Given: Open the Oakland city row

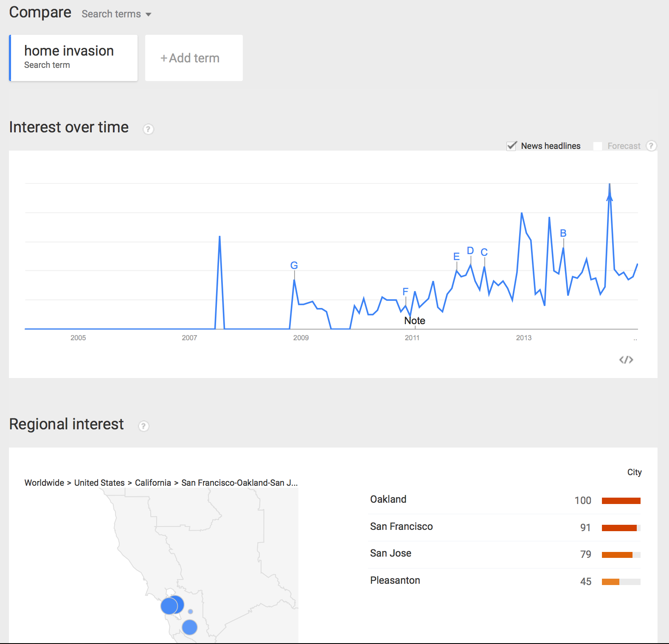Looking at the screenshot, I should point(505,500).
